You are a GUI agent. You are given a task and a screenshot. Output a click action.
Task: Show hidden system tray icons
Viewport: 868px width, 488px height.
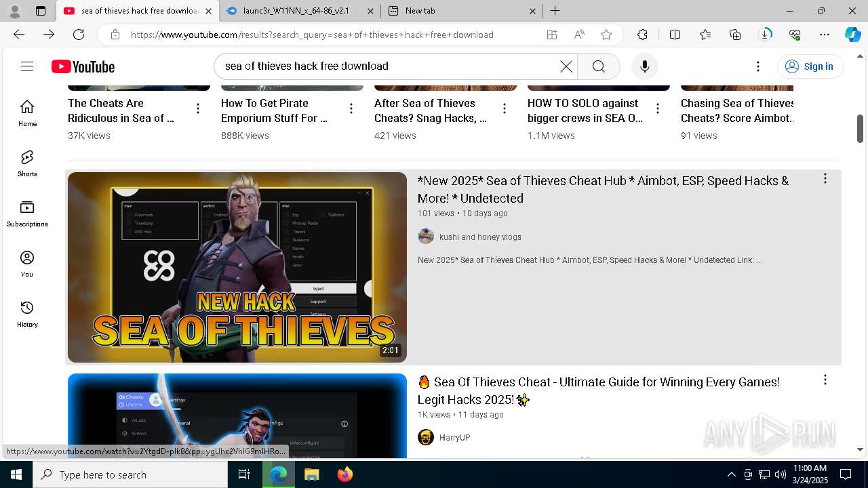click(731, 474)
